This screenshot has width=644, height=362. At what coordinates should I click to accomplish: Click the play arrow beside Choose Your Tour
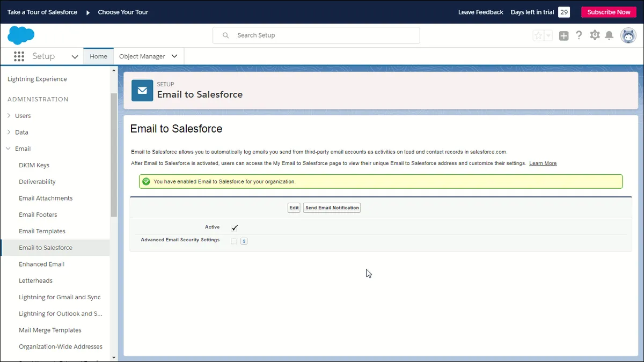(x=88, y=12)
